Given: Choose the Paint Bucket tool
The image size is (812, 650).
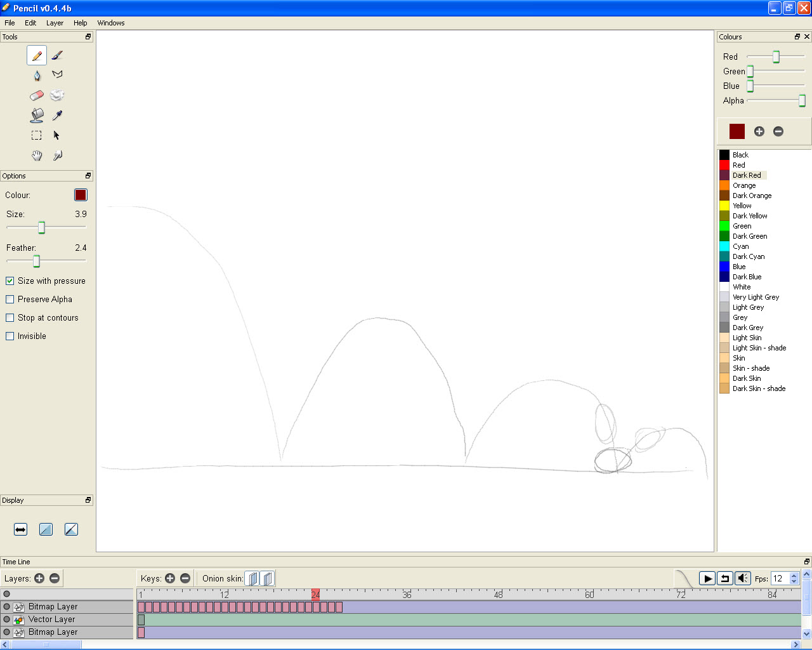Looking at the screenshot, I should tap(37, 115).
